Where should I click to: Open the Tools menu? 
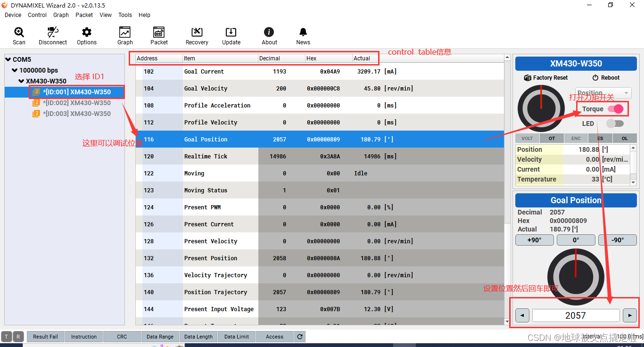tap(125, 15)
